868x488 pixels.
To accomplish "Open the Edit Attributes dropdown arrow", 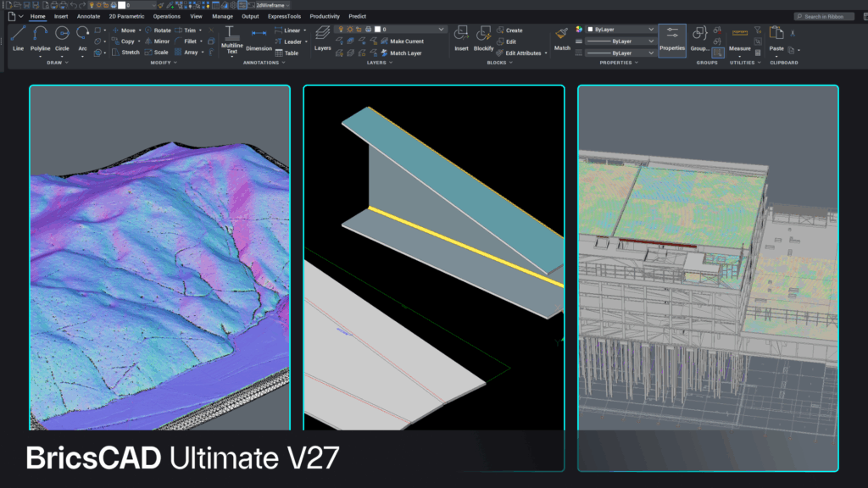I will click(x=546, y=53).
